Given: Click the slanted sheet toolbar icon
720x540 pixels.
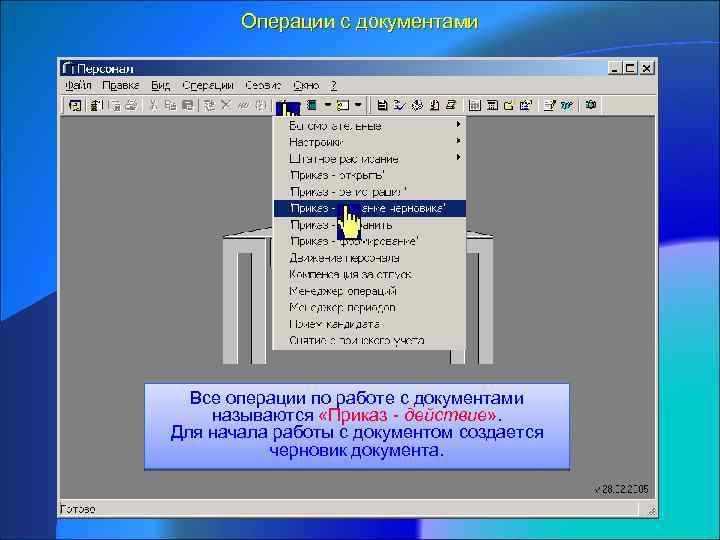Looking at the screenshot, I should pos(451,106).
